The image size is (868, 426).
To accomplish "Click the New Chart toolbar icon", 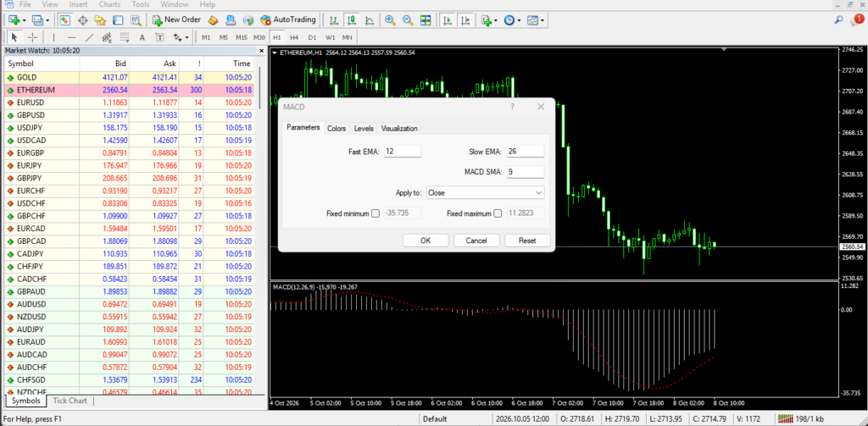I will point(14,20).
